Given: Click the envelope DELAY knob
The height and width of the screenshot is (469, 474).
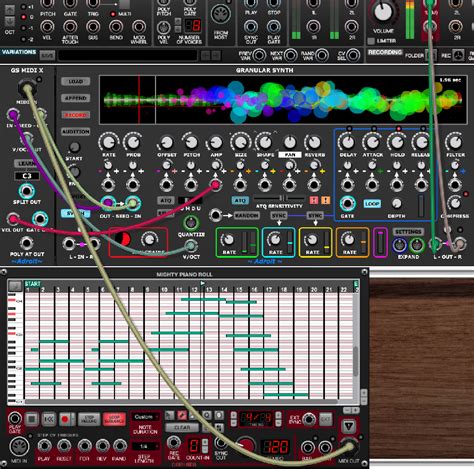Looking at the screenshot, I should coord(347,142).
